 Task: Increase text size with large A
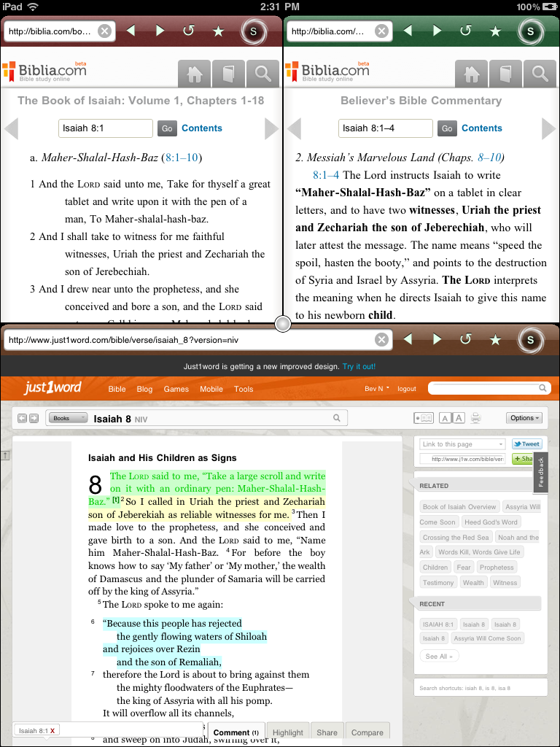pyautogui.click(x=459, y=418)
